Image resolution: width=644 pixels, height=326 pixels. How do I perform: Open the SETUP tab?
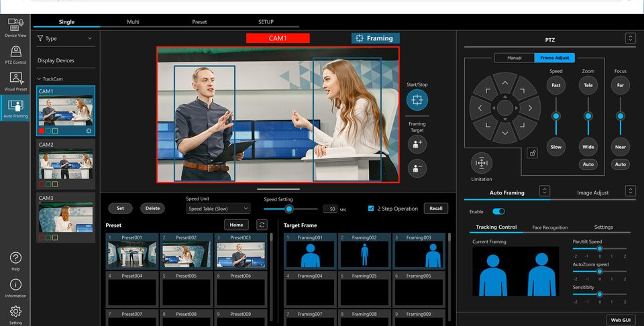[x=266, y=21]
